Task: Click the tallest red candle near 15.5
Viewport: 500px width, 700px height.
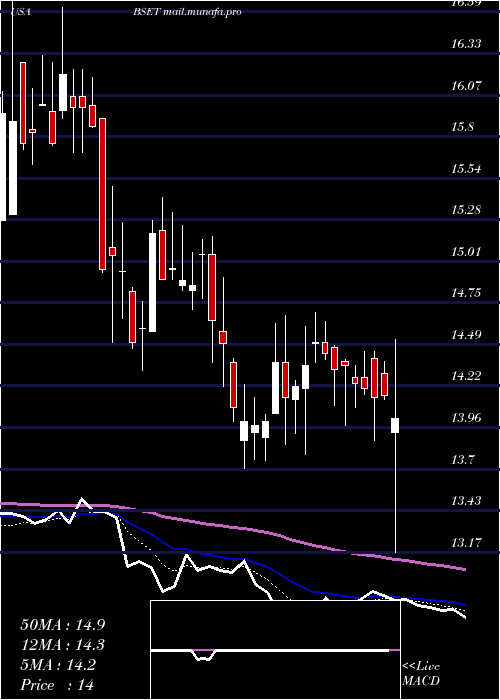Action: 103,194
